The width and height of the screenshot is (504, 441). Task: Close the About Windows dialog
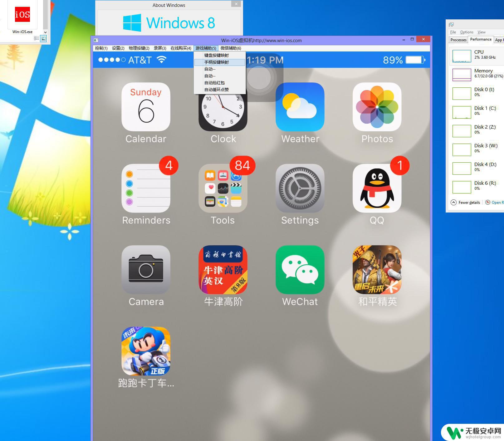click(x=236, y=4)
